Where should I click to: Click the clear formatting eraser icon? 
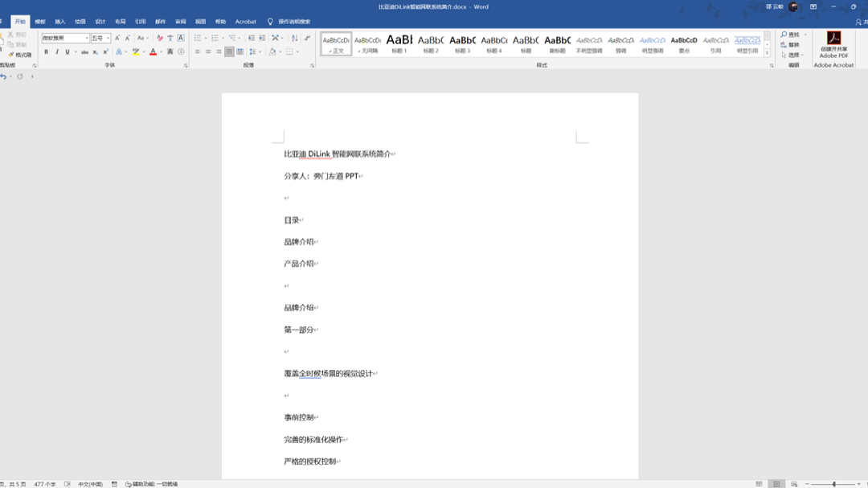point(160,38)
